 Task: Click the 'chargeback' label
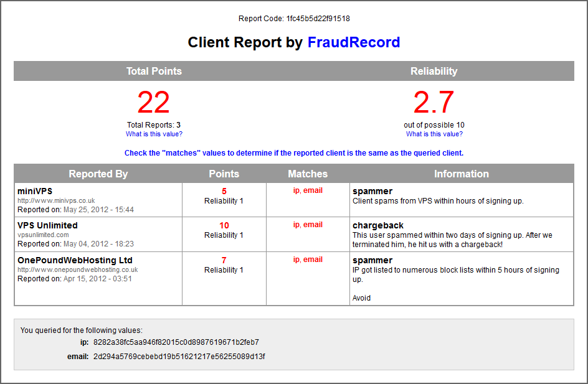tap(378, 225)
